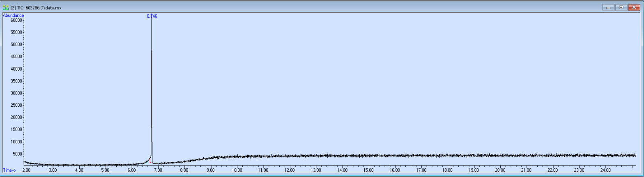Click the 40000 abundance axis value
Viewport: 644px width, 177px height.
tap(16, 69)
